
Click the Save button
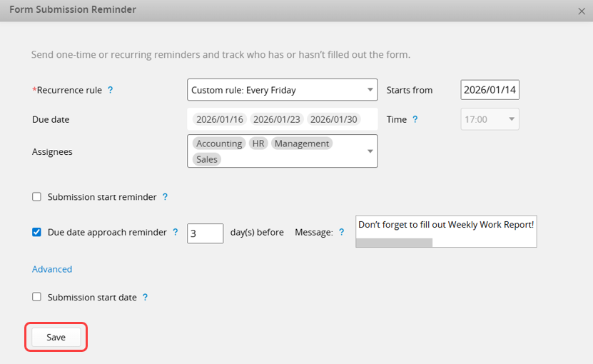[56, 338]
